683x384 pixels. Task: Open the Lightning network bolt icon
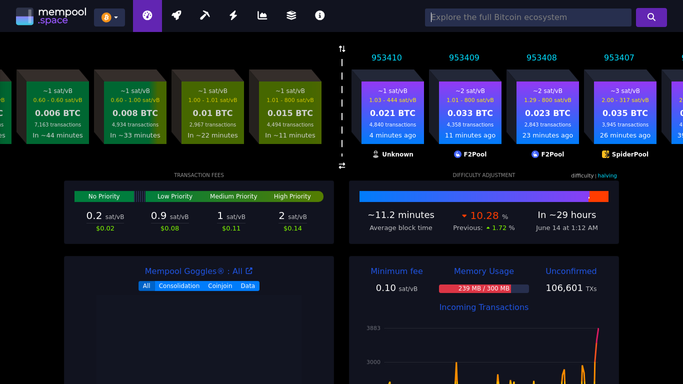click(233, 16)
